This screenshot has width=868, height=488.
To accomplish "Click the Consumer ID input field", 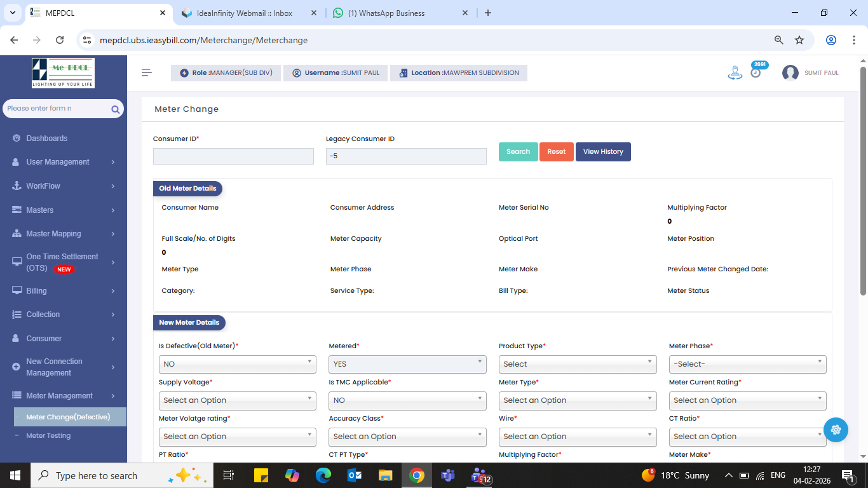I will click(x=233, y=156).
